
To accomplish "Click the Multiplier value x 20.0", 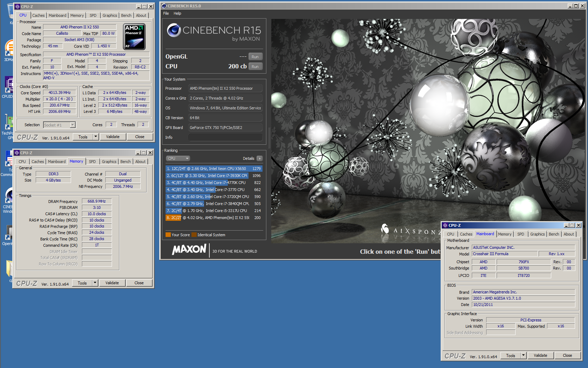I will pos(59,99).
